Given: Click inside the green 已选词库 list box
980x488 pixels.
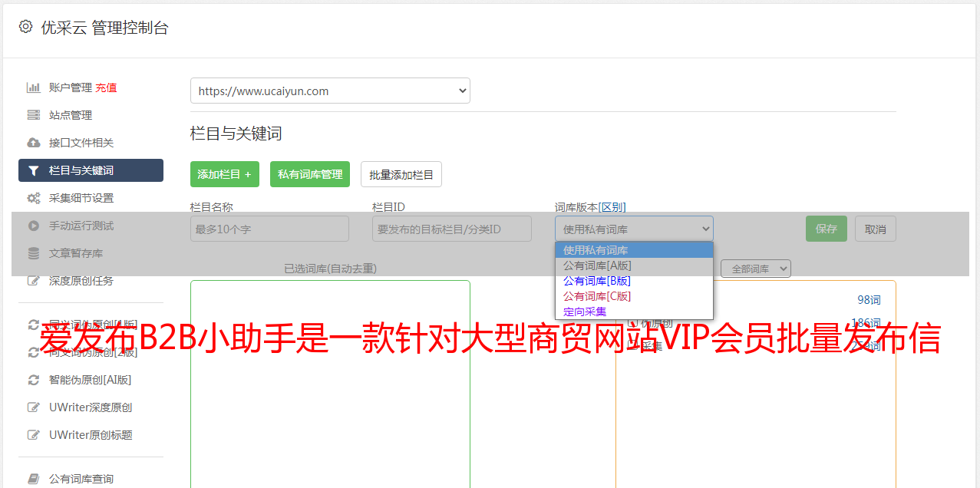Looking at the screenshot, I should pyautogui.click(x=330, y=384).
